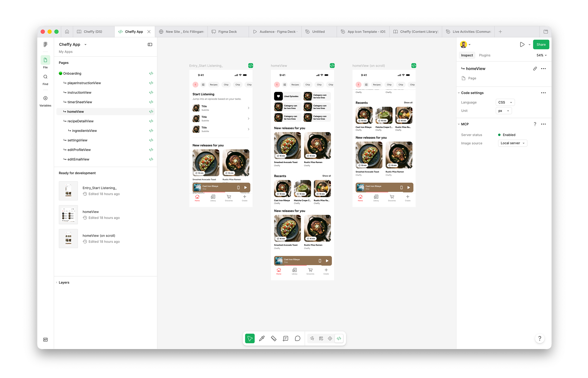Image resolution: width=588 pixels, height=378 pixels.
Task: Select recipeDetailView page
Action: [106, 121]
